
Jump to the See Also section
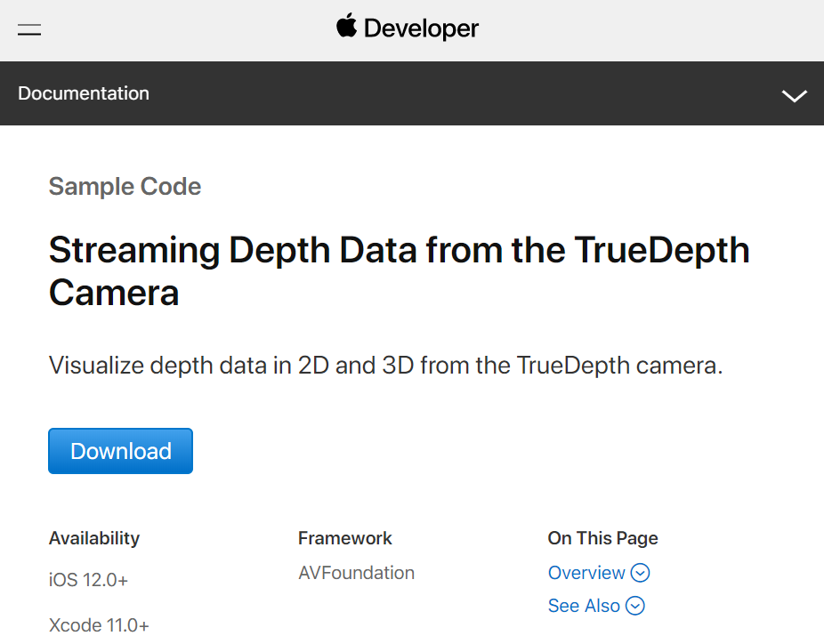584,606
